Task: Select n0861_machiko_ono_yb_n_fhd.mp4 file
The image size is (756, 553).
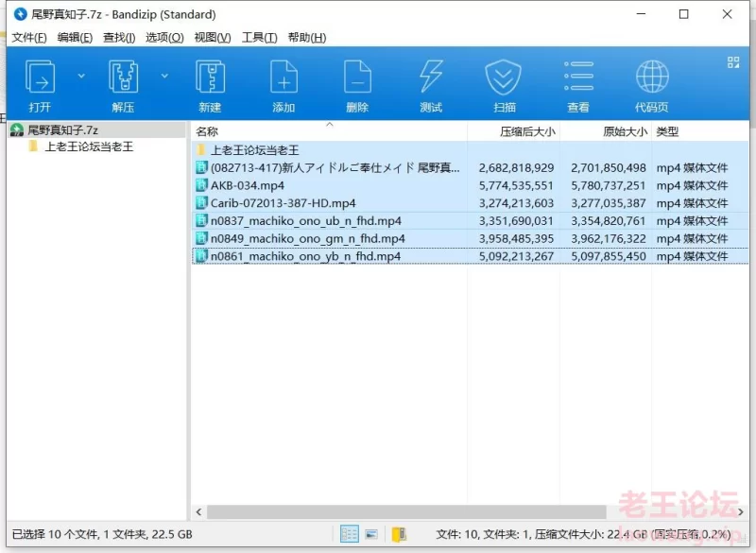Action: click(x=470, y=256)
